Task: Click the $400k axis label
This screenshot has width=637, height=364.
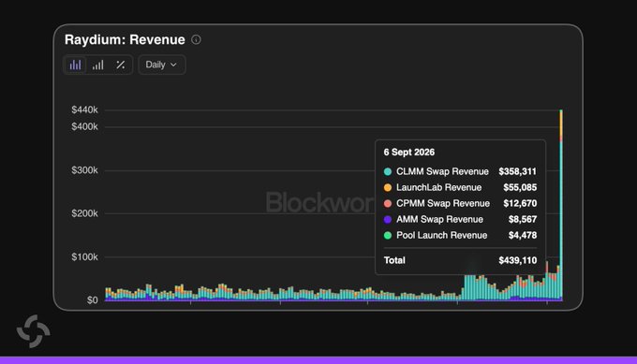Action: (84, 126)
